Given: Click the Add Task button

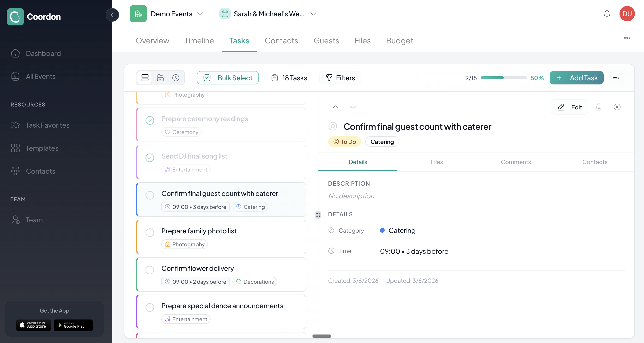Looking at the screenshot, I should (x=576, y=78).
